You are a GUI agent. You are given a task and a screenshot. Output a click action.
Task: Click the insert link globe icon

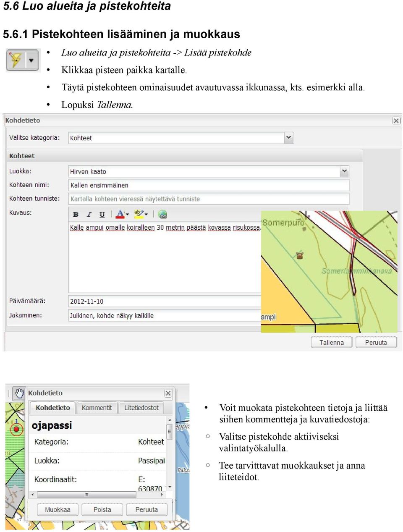tap(162, 215)
